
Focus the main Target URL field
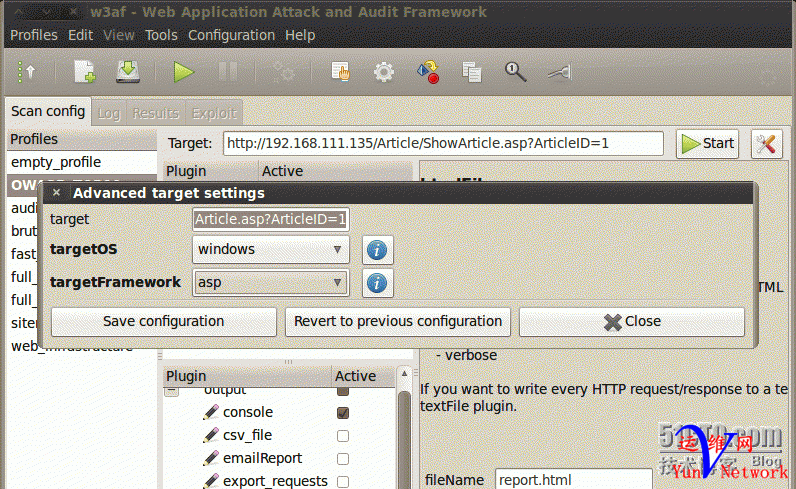443,144
